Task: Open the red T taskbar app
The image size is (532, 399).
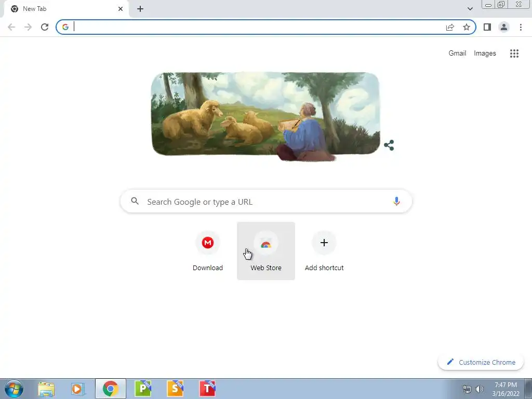Action: [207, 389]
